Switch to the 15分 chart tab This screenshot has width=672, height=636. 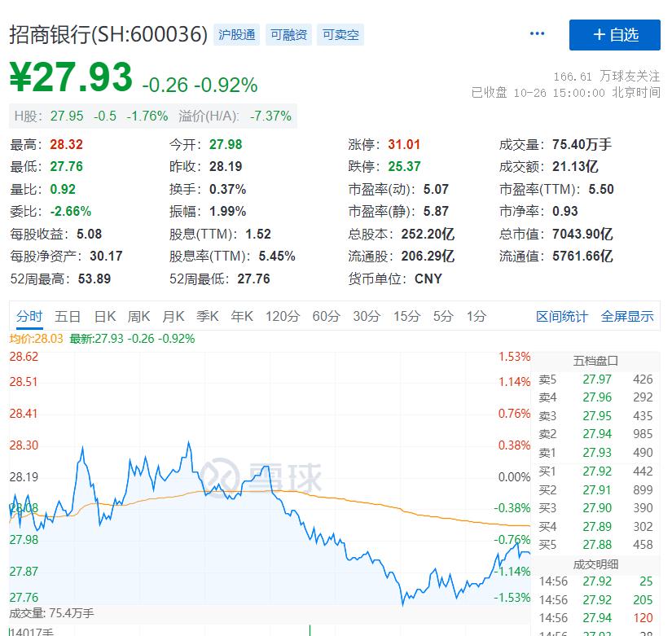(406, 316)
